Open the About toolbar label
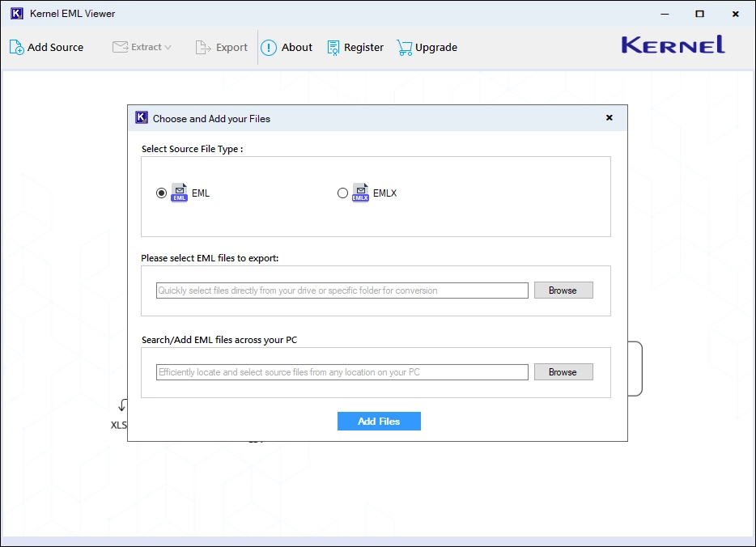756x547 pixels. click(297, 47)
